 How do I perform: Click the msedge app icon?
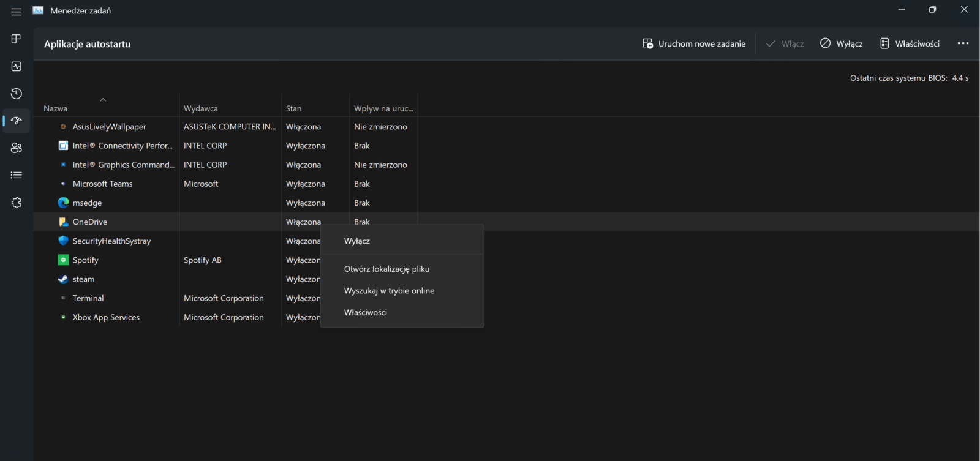63,203
